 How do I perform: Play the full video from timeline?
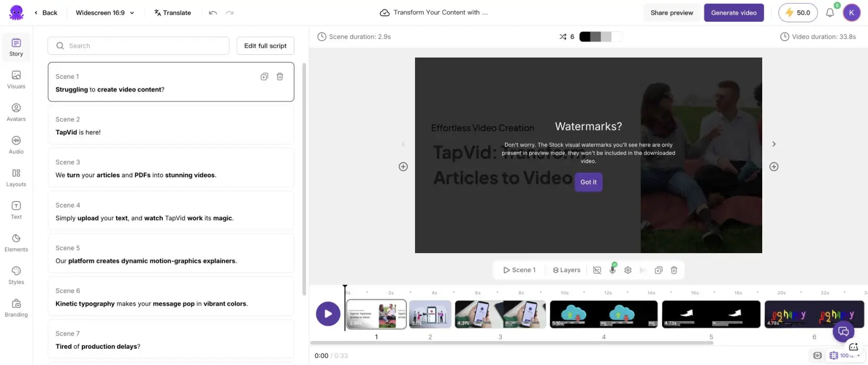point(328,314)
